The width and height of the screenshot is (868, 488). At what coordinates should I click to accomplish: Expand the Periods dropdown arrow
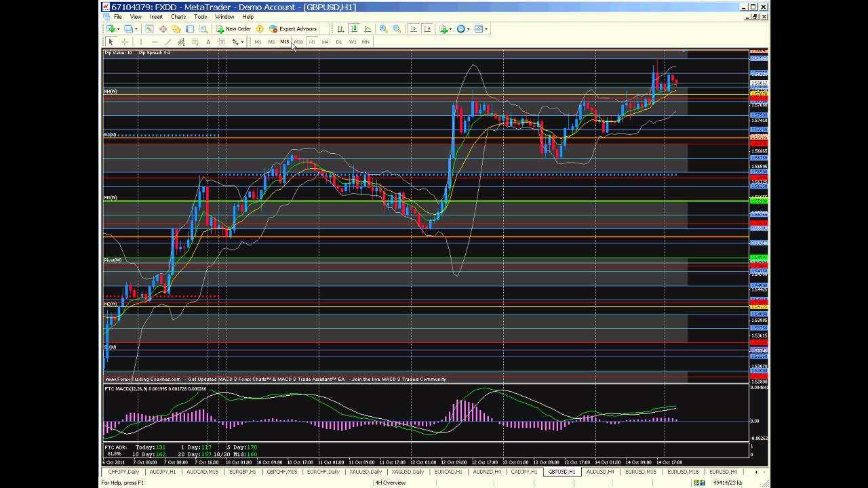point(468,29)
